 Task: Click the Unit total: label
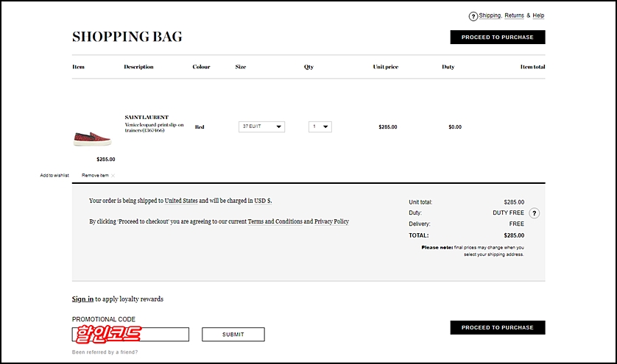tap(420, 202)
